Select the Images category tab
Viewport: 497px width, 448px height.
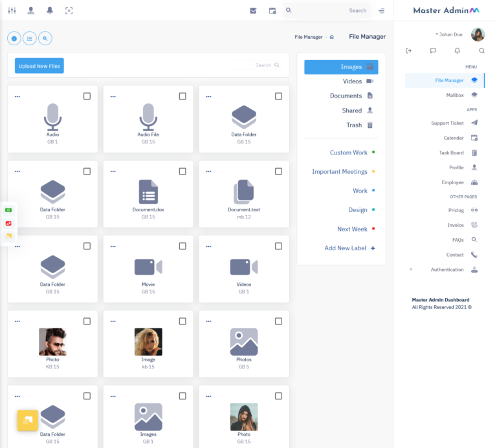click(341, 67)
